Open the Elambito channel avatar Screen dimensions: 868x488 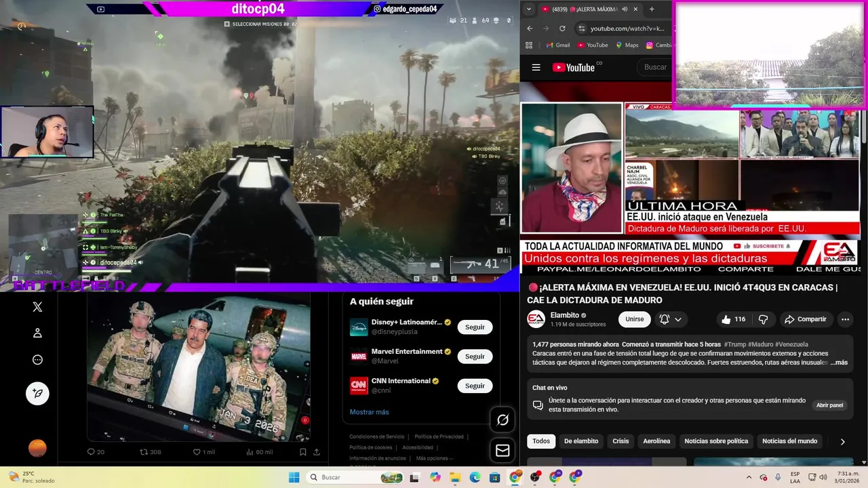pos(536,319)
